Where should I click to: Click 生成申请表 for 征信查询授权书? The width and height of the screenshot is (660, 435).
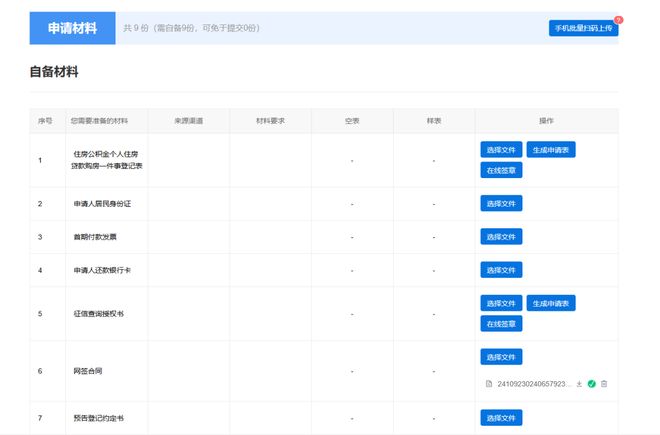point(551,303)
